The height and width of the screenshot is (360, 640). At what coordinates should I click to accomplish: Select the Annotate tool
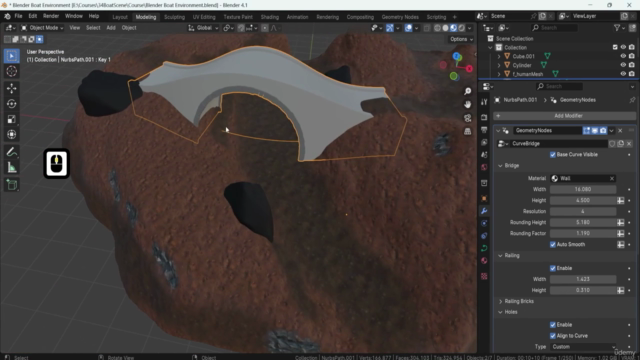11,152
